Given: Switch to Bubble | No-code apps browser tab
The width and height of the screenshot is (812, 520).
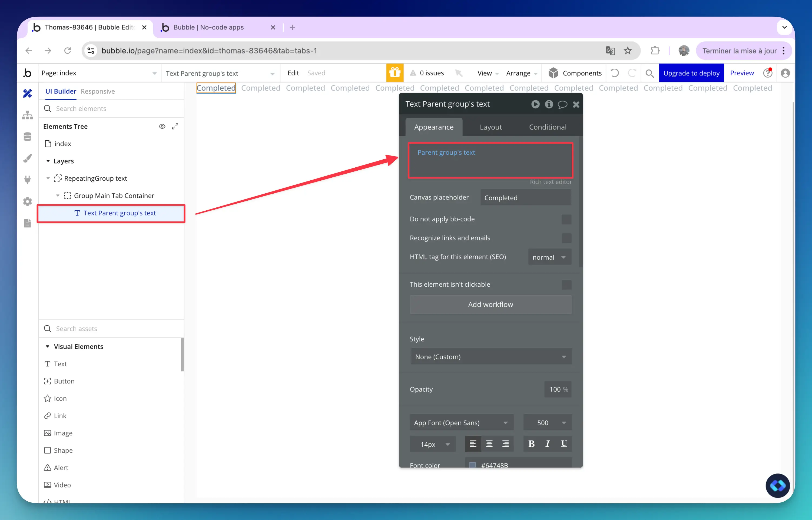Looking at the screenshot, I should point(218,27).
